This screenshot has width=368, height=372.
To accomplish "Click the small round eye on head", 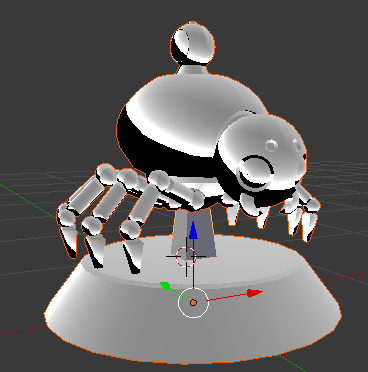I will (271, 145).
